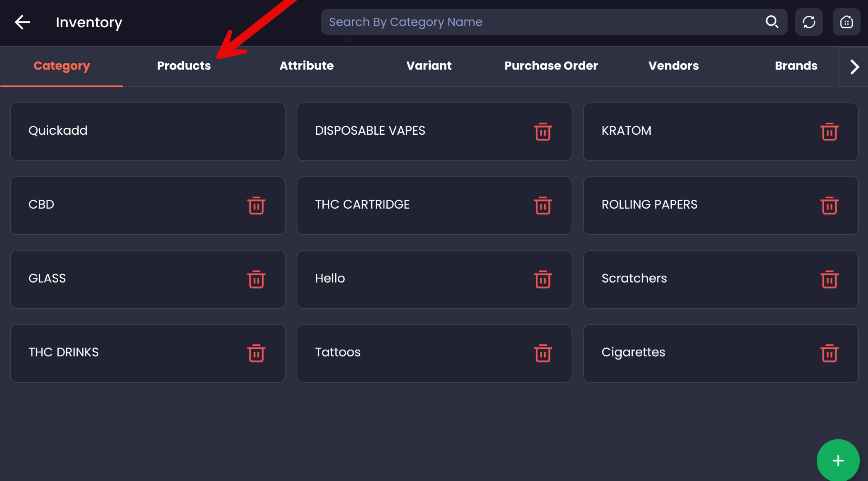Go to the Vendors tab
Viewport: 868px width, 481px height.
673,66
